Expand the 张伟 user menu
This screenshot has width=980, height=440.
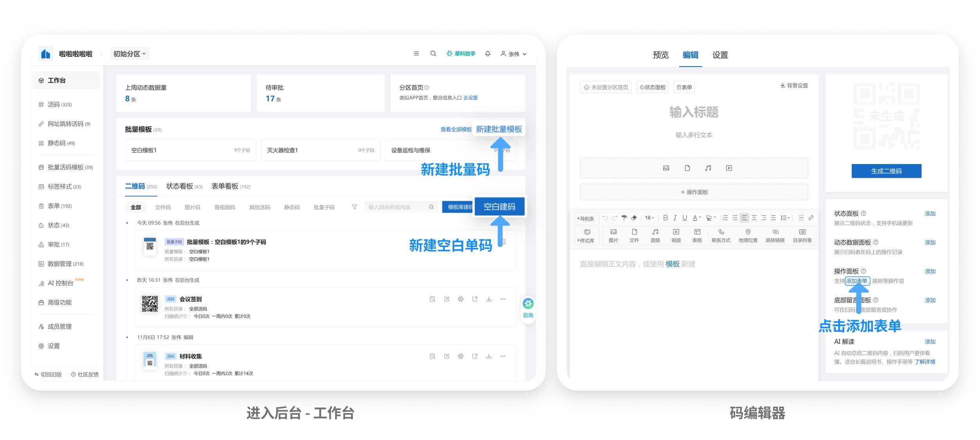pos(514,54)
